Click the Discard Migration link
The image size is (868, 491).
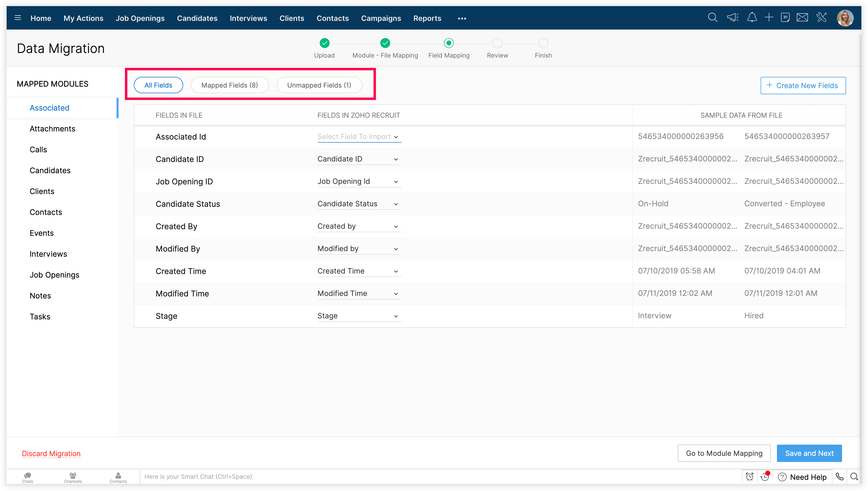coord(51,454)
